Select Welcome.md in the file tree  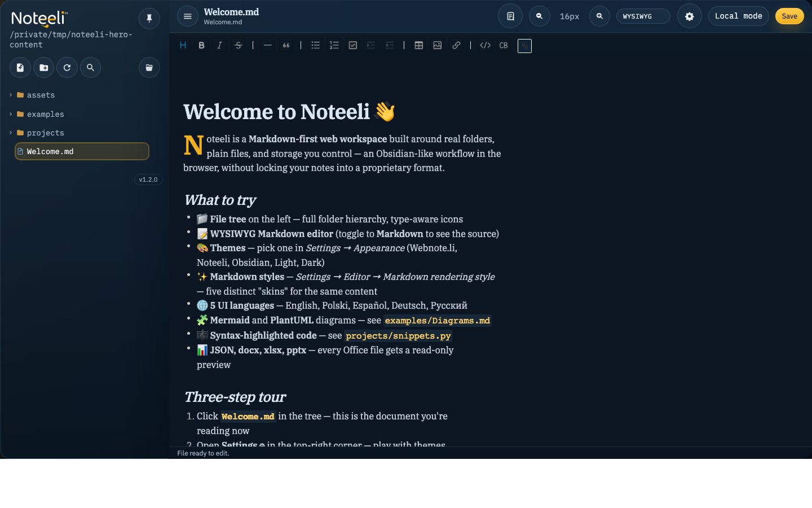tap(82, 151)
